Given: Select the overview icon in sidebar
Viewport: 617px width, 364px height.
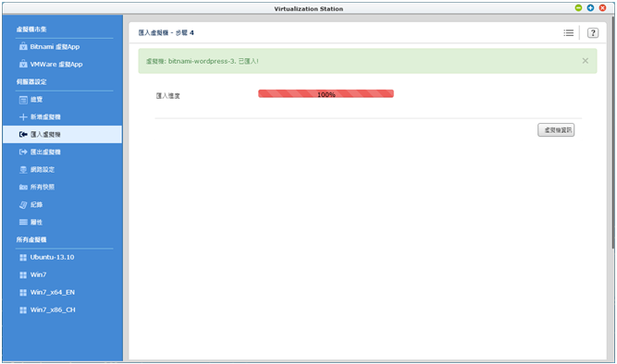Looking at the screenshot, I should (x=23, y=100).
